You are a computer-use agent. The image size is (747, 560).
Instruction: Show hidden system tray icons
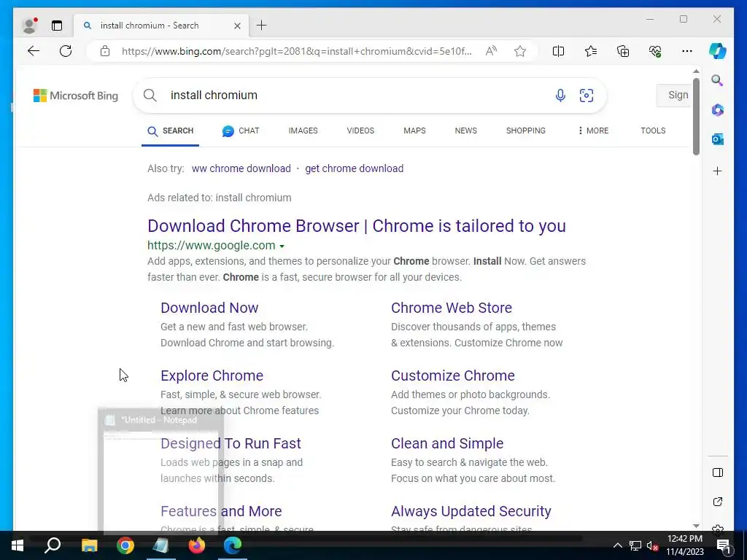tap(617, 545)
